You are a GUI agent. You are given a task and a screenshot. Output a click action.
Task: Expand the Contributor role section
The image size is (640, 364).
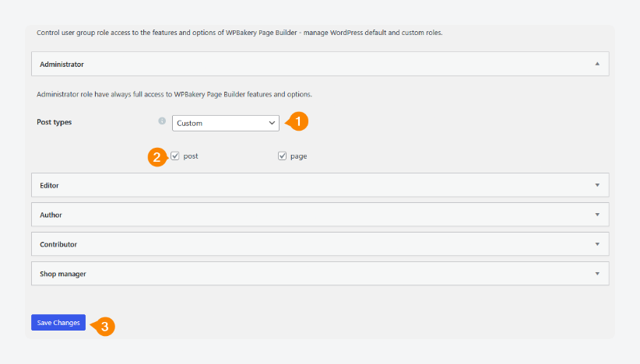(x=321, y=244)
